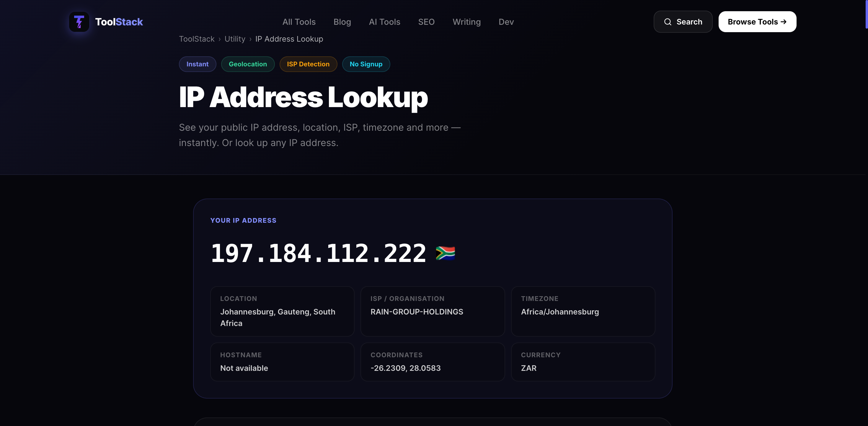This screenshot has width=868, height=426.
Task: Open AI Tools in navigation
Action: [x=384, y=22]
